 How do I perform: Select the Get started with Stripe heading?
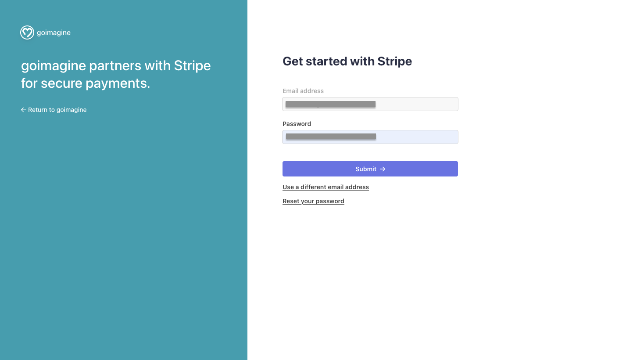(x=347, y=61)
